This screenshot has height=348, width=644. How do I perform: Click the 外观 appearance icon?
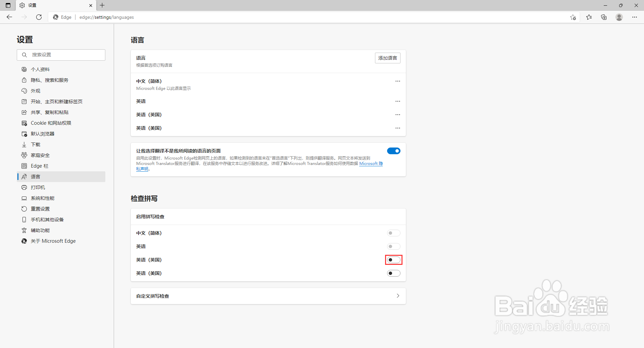[x=24, y=91]
